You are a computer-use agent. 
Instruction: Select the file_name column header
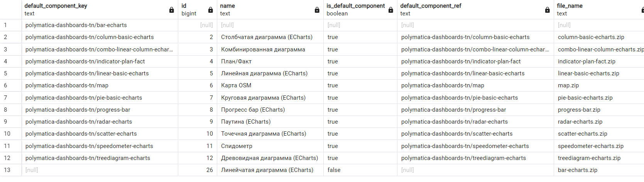coord(594,9)
